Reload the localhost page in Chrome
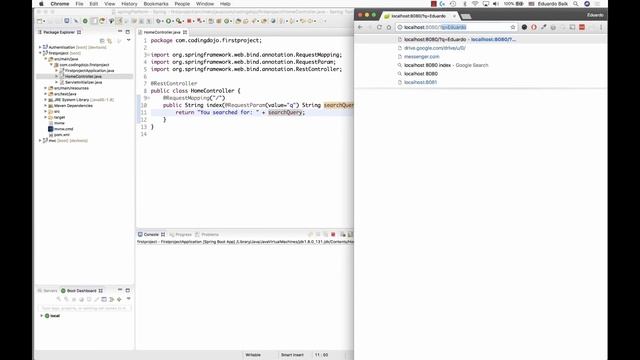Viewport: 640px width, 360px height. pyautogui.click(x=379, y=27)
